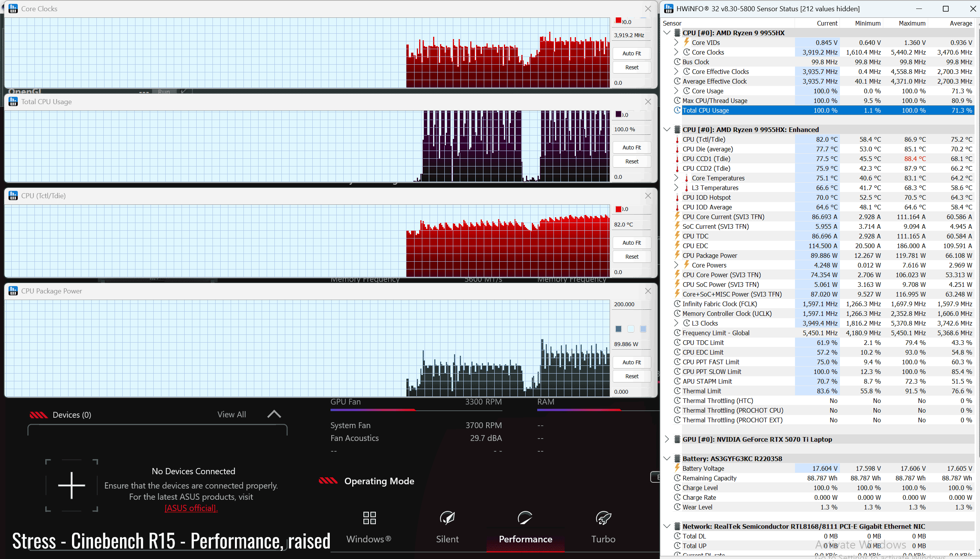
Task: Click the HWiNFO icon in CPU Package Power window
Action: point(13,291)
